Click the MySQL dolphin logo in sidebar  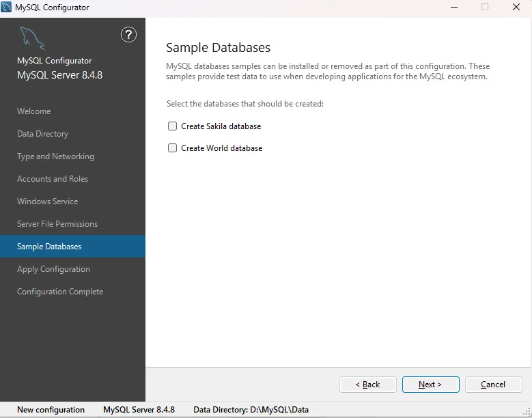tap(32, 38)
